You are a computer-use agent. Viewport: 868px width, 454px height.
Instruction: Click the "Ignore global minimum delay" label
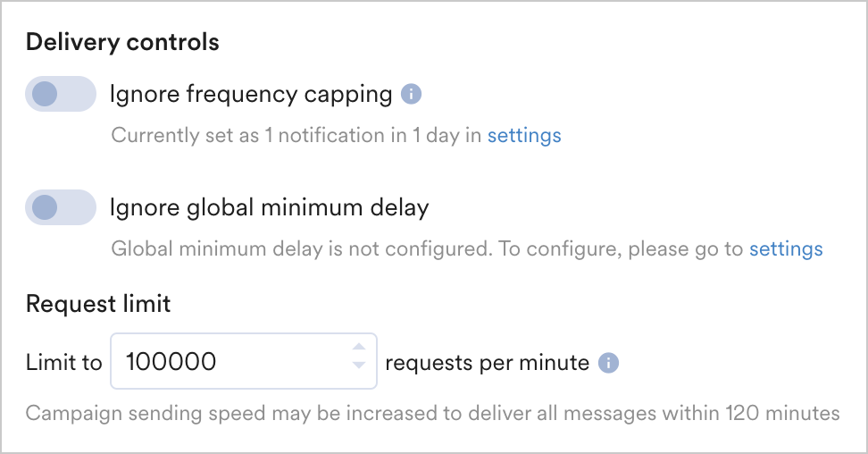pos(269,207)
